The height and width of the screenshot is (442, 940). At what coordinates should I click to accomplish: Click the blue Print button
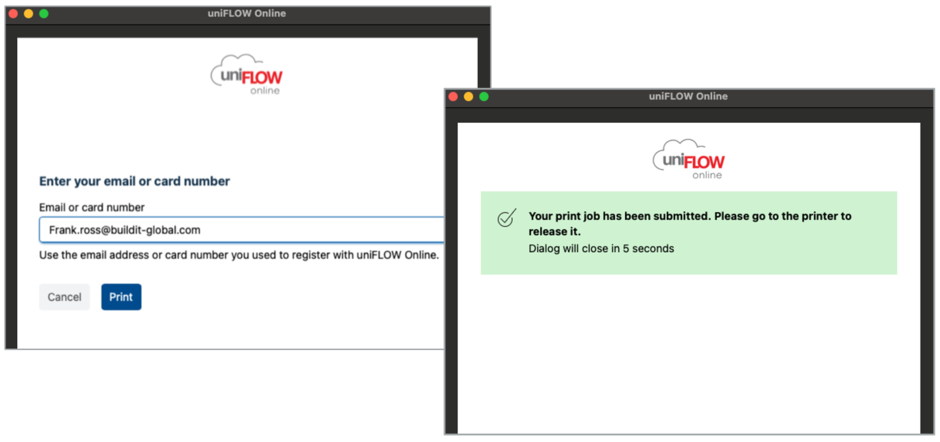[121, 297]
